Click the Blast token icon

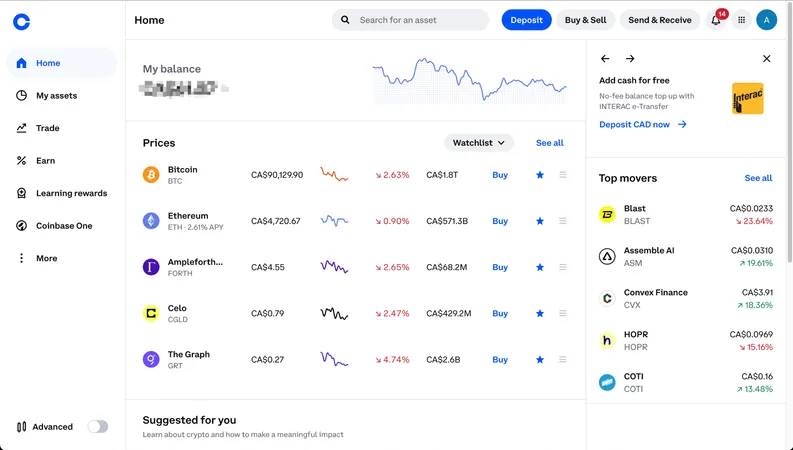point(607,215)
